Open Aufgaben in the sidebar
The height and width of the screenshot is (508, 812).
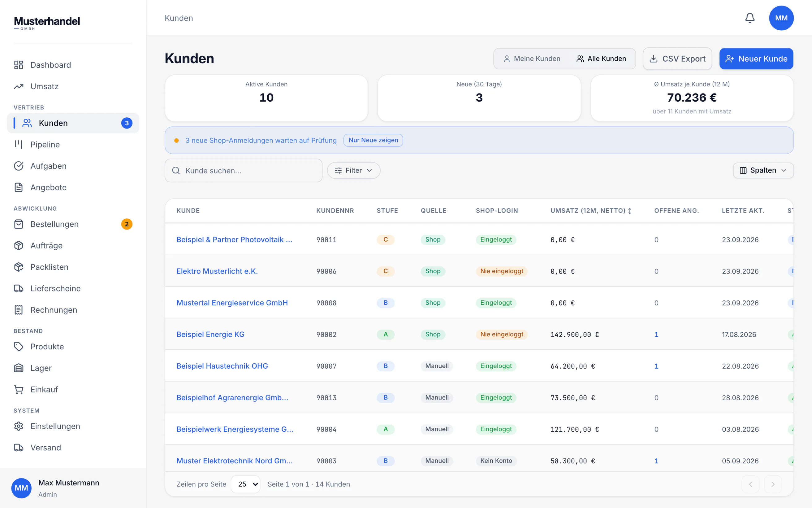tap(73, 166)
